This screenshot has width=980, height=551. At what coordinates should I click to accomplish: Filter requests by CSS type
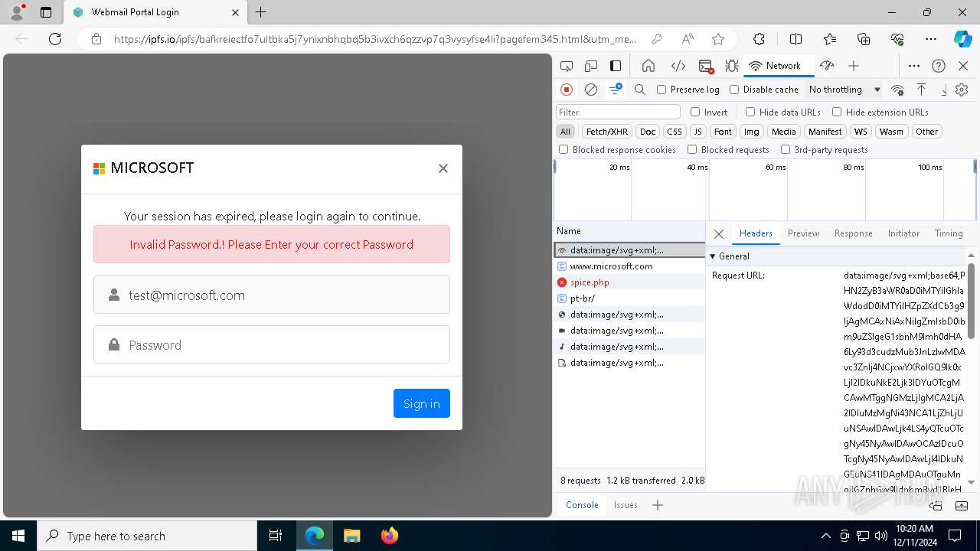tap(674, 132)
